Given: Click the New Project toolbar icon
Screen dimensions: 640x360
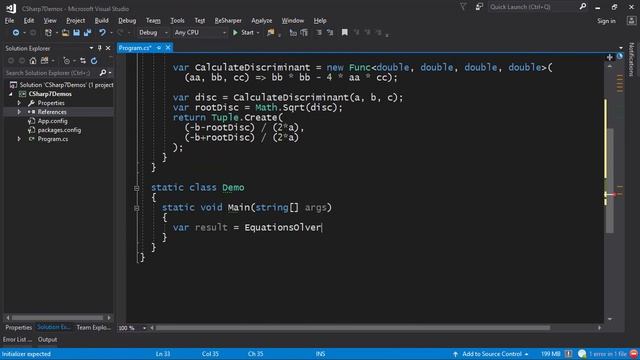Looking at the screenshot, I should [48, 33].
